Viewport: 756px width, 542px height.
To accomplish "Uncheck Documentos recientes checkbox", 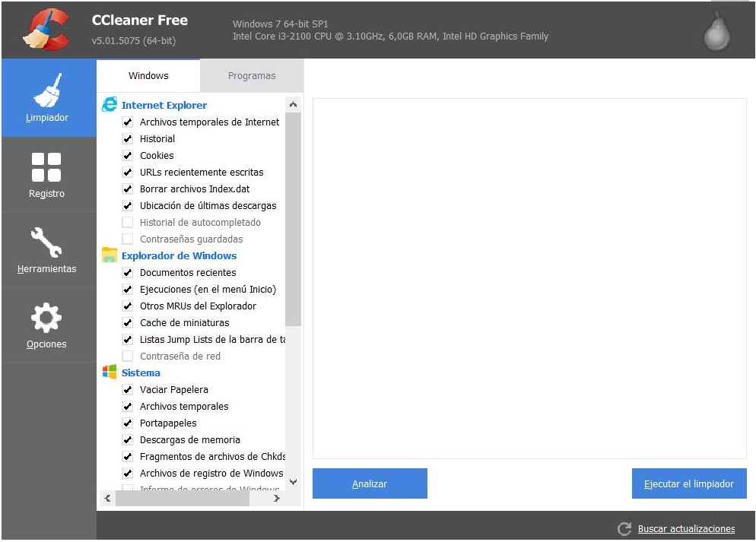I will [127, 273].
